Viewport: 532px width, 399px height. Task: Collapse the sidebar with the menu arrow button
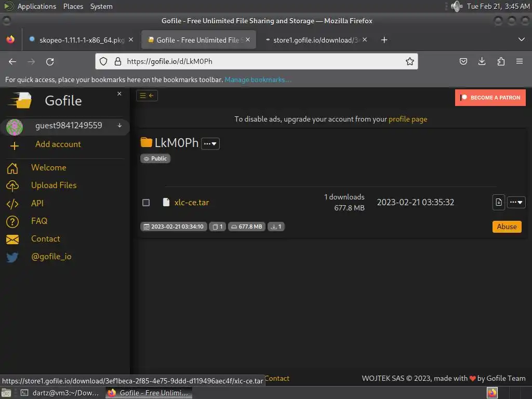(x=147, y=96)
